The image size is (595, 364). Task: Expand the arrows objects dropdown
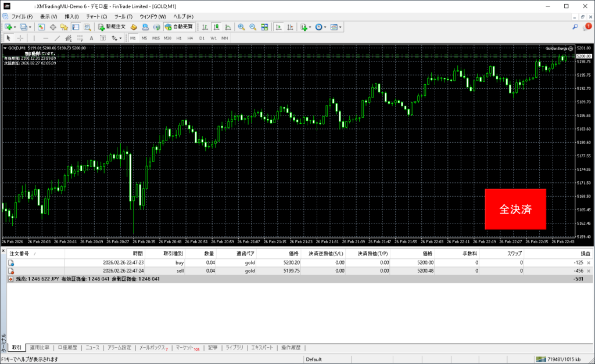click(120, 38)
